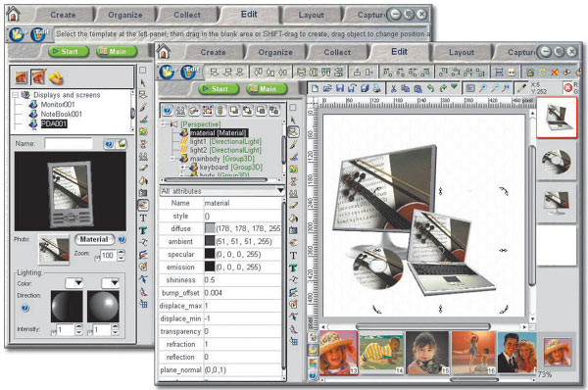This screenshot has height=390, width=588.
Task: Click the help icon beside the Name field
Action: click(x=109, y=144)
